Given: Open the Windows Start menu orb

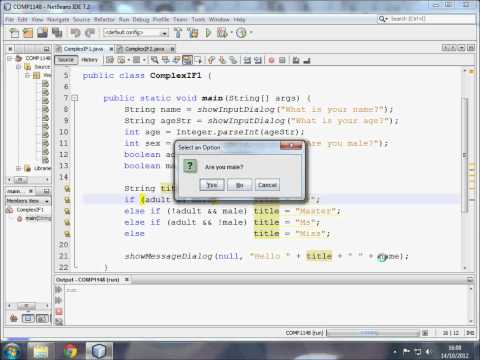Looking at the screenshot, I should pos(11,351).
